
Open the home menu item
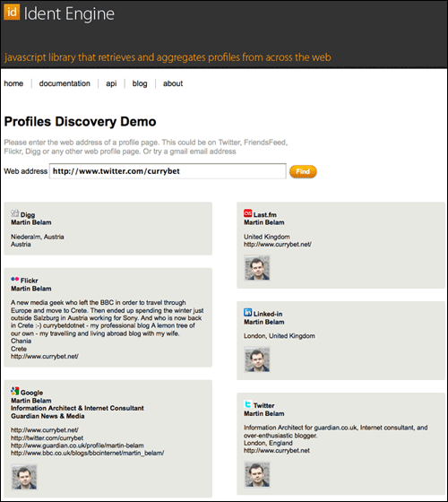click(13, 83)
